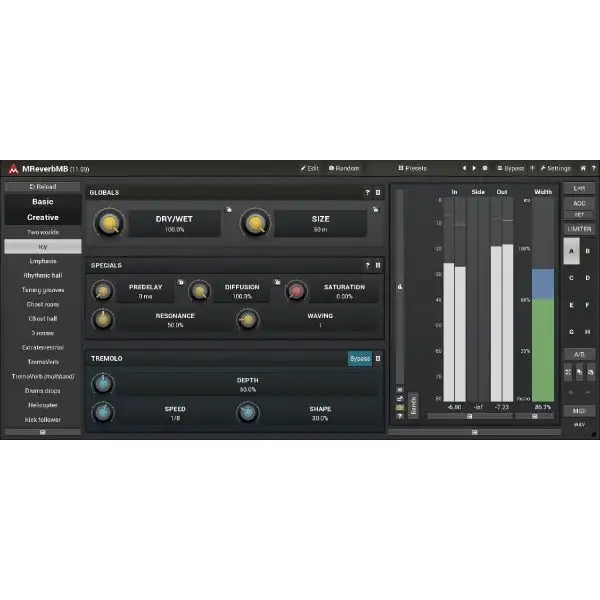600x600 pixels.
Task: Expand the Settings menu
Action: 555,168
